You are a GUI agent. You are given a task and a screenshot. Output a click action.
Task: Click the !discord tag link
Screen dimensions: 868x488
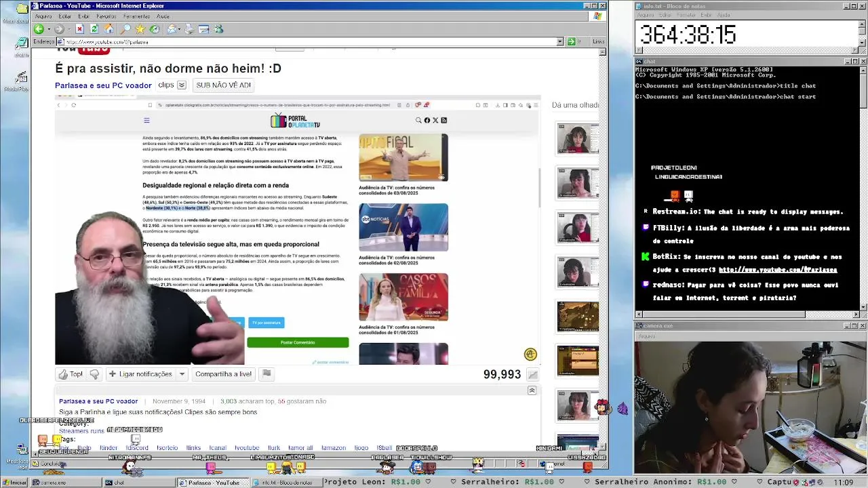point(137,448)
